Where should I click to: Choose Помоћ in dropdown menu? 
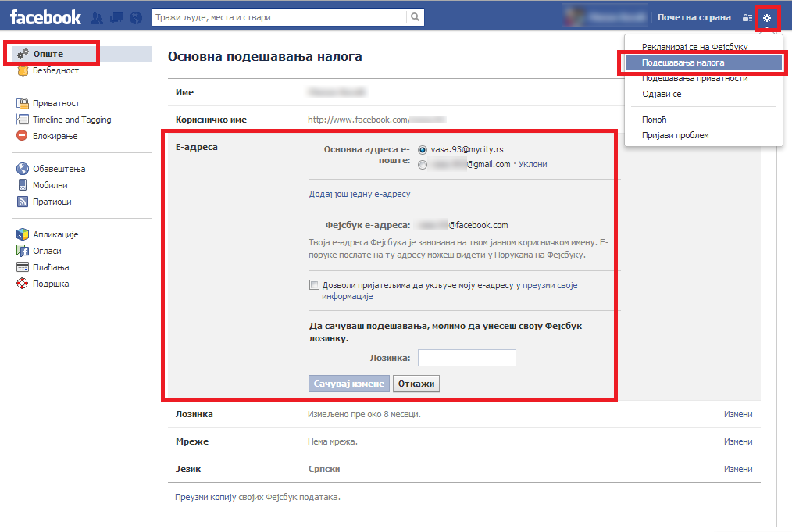pyautogui.click(x=654, y=120)
